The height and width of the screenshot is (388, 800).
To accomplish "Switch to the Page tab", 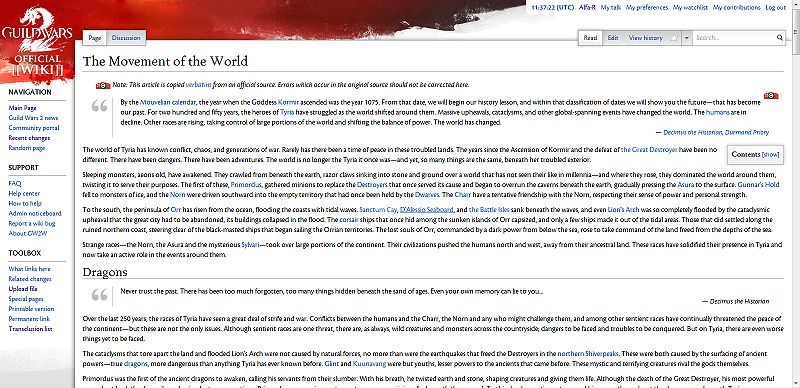I will pyautogui.click(x=94, y=38).
